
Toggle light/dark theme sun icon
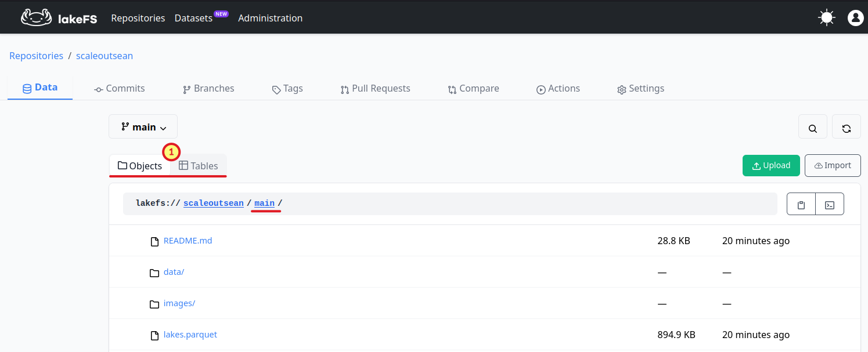click(x=827, y=18)
